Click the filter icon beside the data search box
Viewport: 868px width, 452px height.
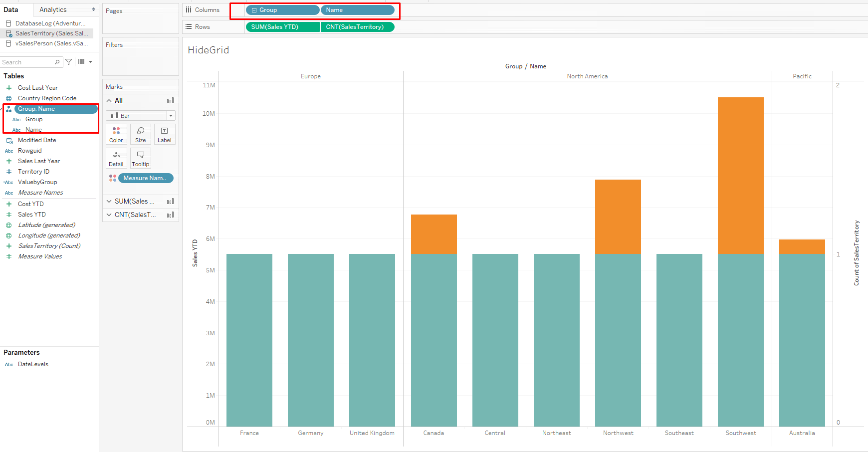point(68,61)
